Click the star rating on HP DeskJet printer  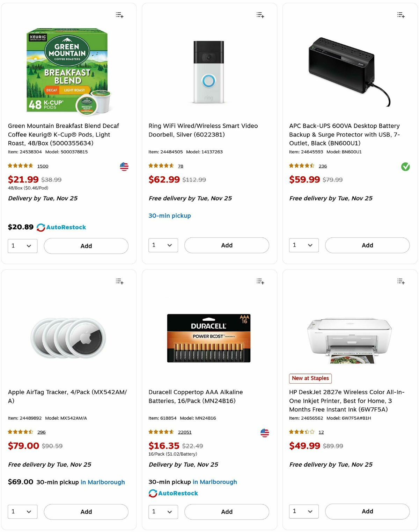(301, 432)
